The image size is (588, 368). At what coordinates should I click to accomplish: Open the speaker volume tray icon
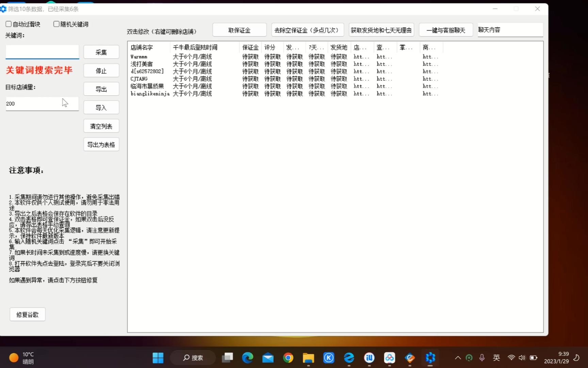(x=522, y=358)
